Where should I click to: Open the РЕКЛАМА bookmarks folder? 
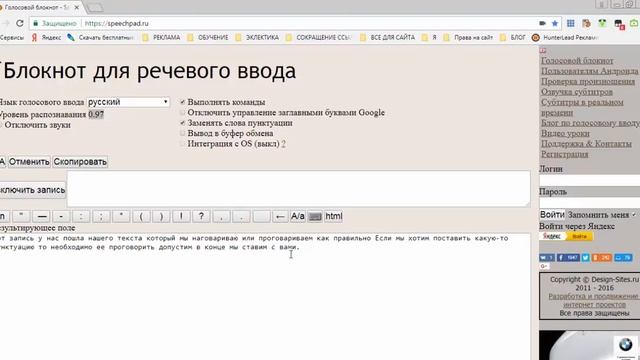click(x=161, y=38)
